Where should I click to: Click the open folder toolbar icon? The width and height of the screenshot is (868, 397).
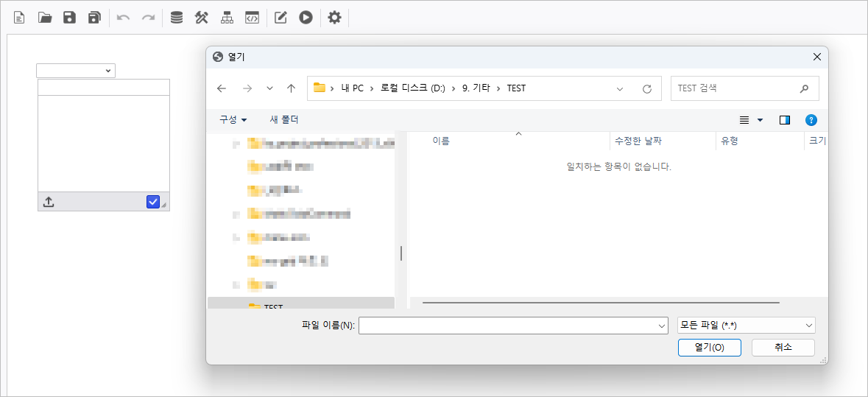[x=45, y=17]
